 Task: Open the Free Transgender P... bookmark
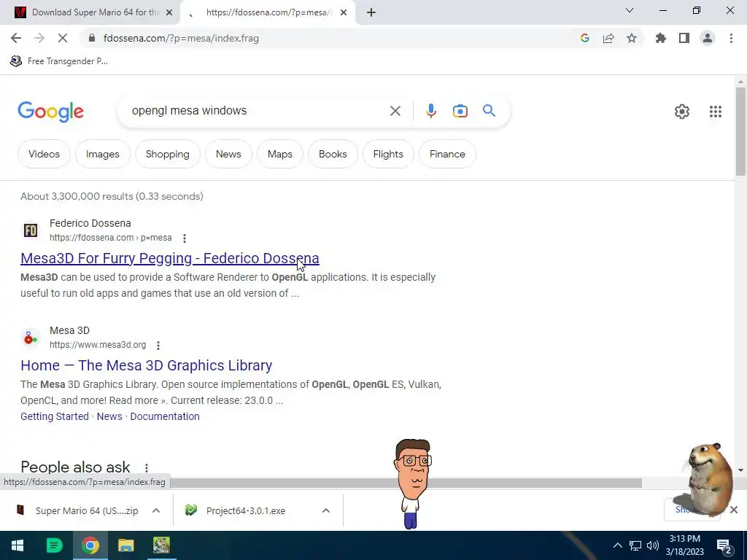click(x=59, y=61)
